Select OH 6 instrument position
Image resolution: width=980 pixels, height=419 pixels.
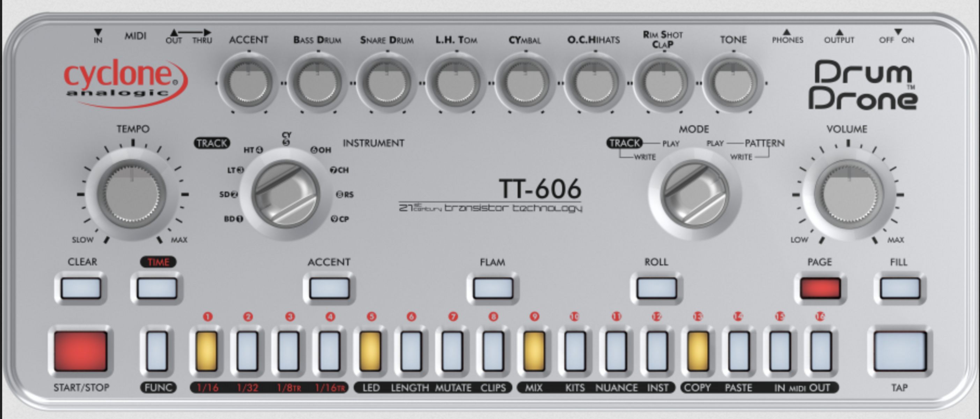point(321,150)
